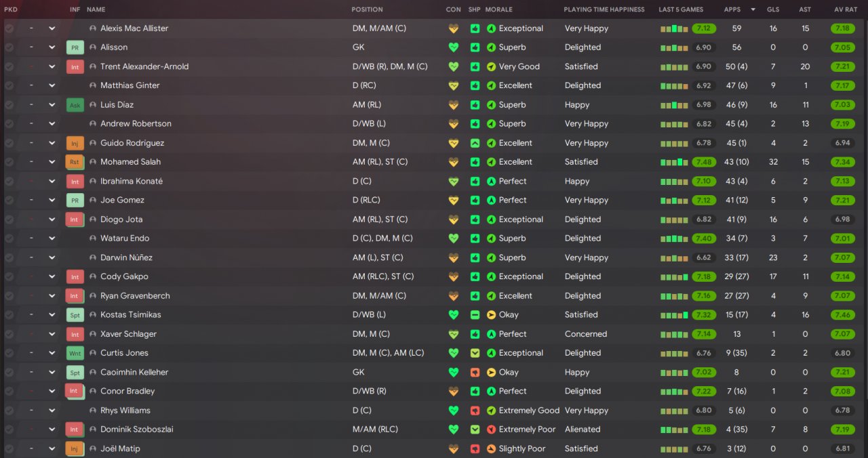
Task: Click Alisson's condition heart icon
Action: (x=454, y=47)
